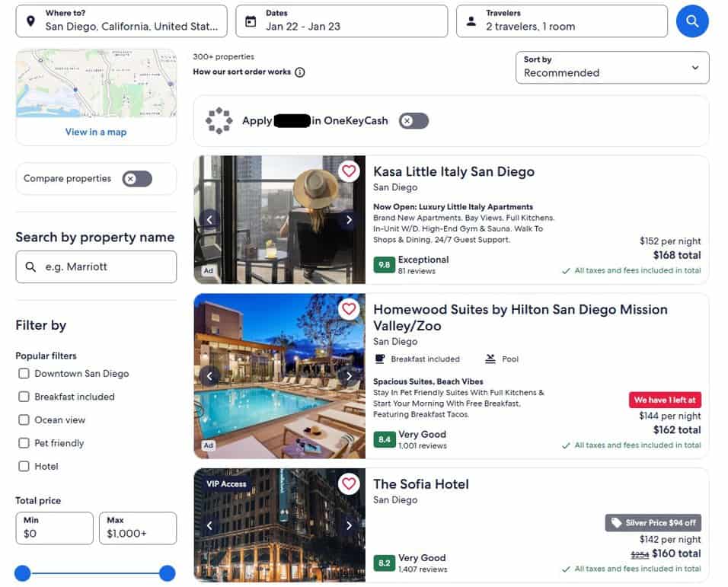Click View in a map link
The image size is (728, 587).
96,132
